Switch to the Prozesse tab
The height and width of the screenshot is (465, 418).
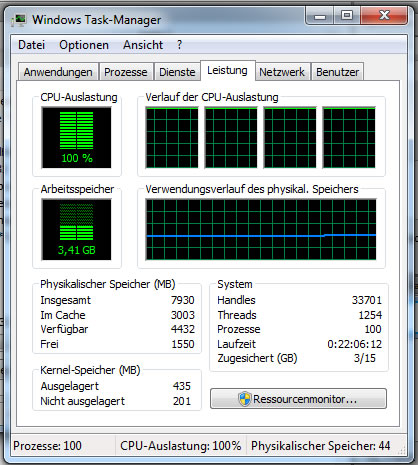pos(126,72)
